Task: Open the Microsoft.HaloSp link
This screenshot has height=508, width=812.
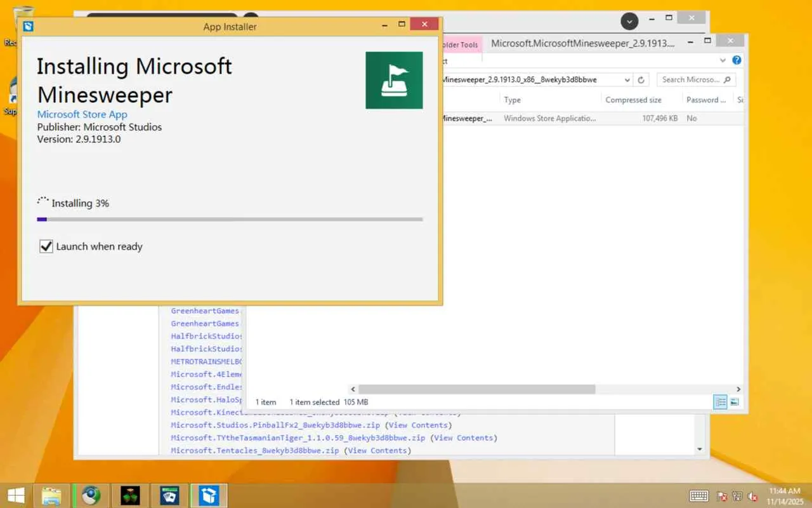Action: pos(206,399)
